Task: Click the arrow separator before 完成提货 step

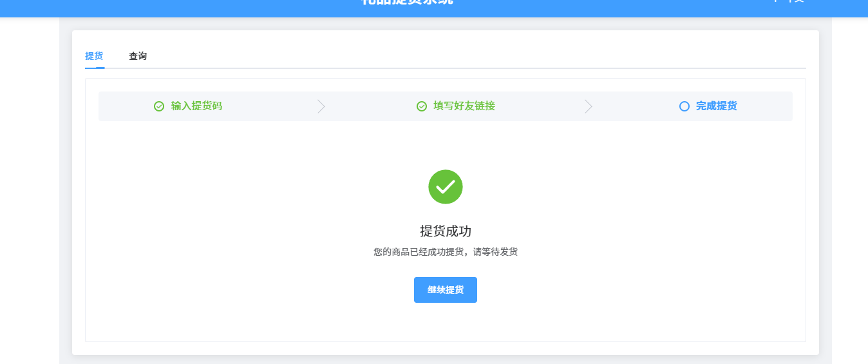Action: [588, 106]
